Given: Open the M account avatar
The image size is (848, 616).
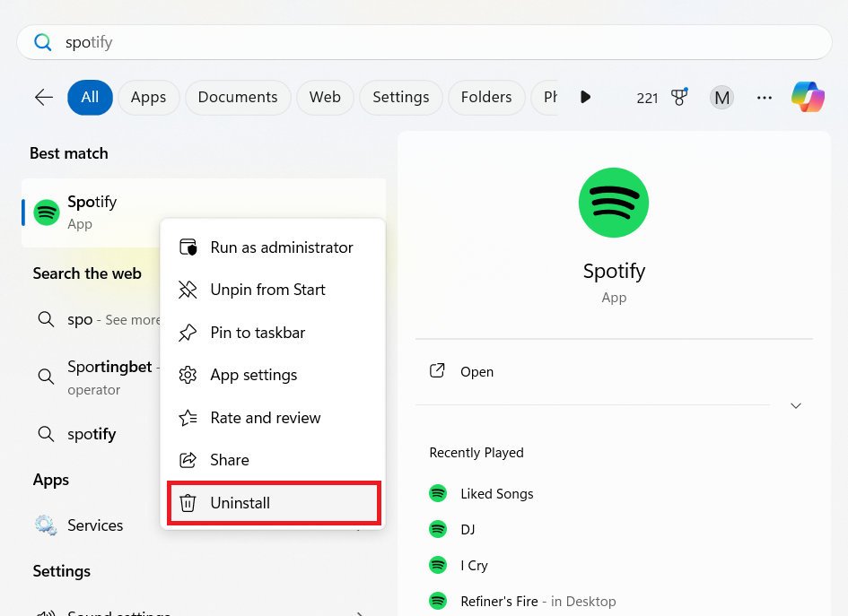Looking at the screenshot, I should 721,98.
